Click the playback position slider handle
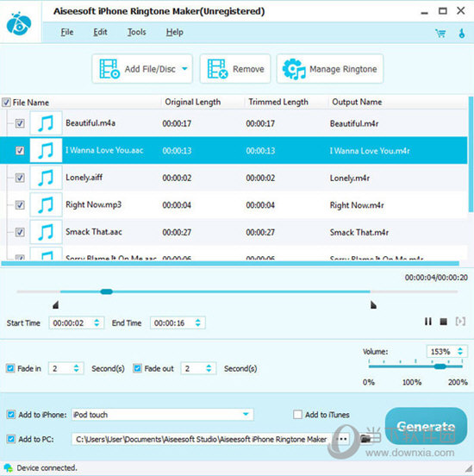The image size is (474, 476). click(x=107, y=291)
